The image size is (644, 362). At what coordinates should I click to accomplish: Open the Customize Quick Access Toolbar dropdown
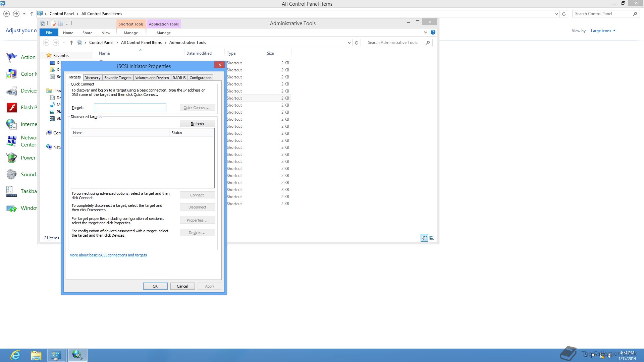tap(67, 23)
